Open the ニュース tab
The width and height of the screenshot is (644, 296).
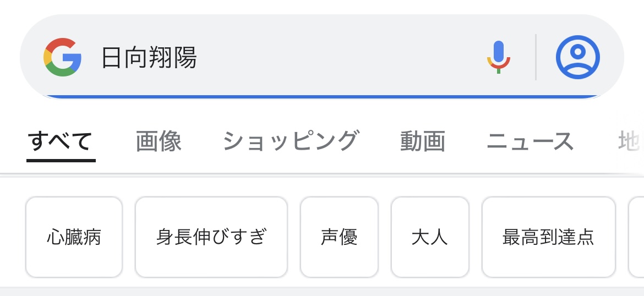[x=530, y=141]
